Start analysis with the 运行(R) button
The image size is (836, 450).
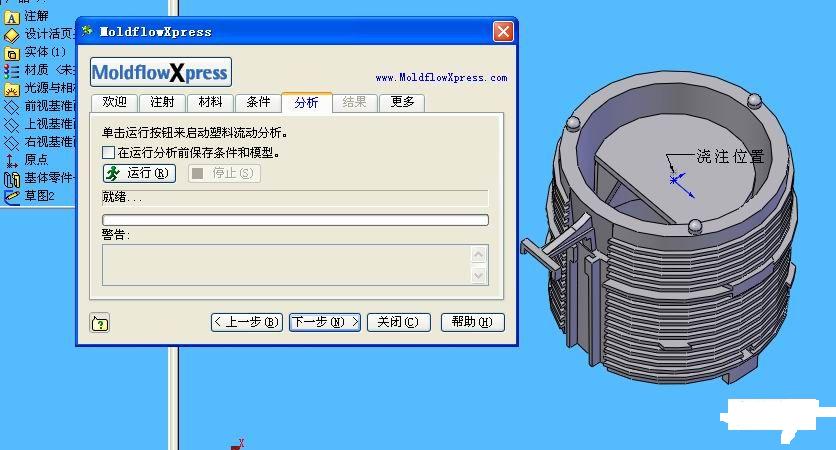(x=139, y=173)
